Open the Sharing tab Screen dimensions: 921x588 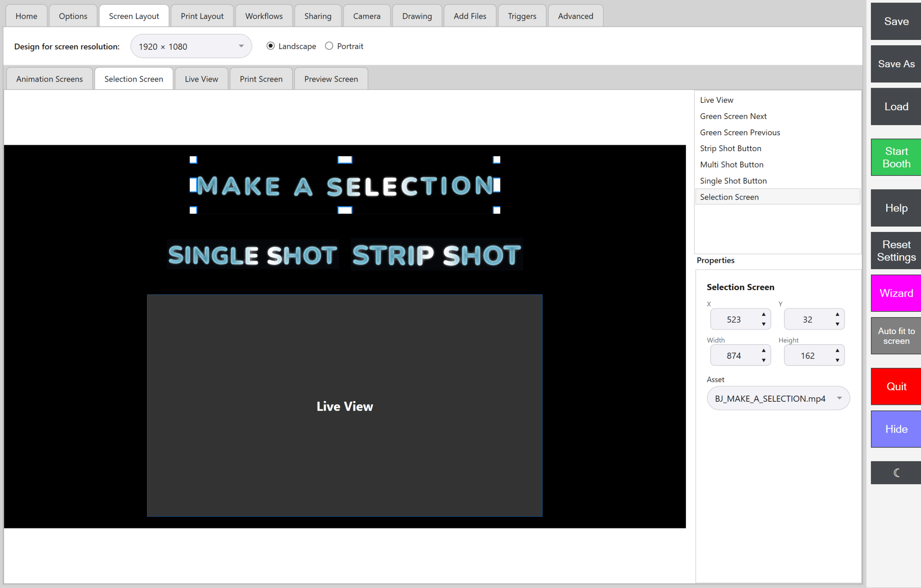(x=318, y=16)
